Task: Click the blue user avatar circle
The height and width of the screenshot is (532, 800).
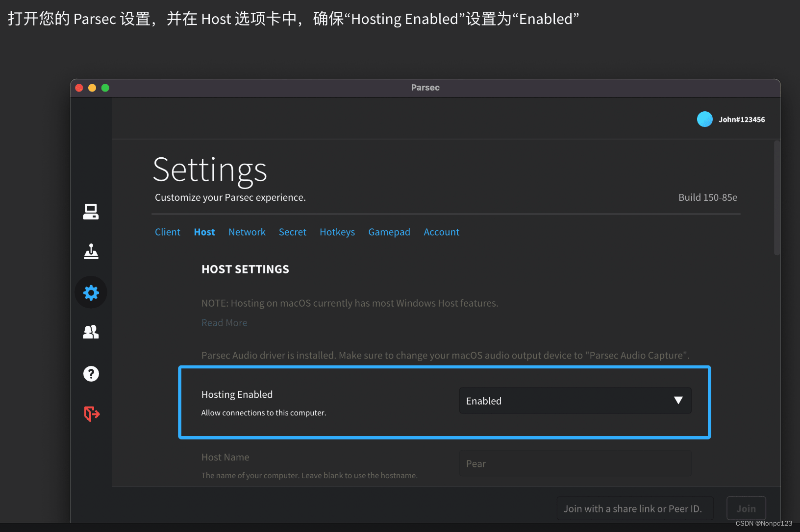Action: pyautogui.click(x=704, y=119)
